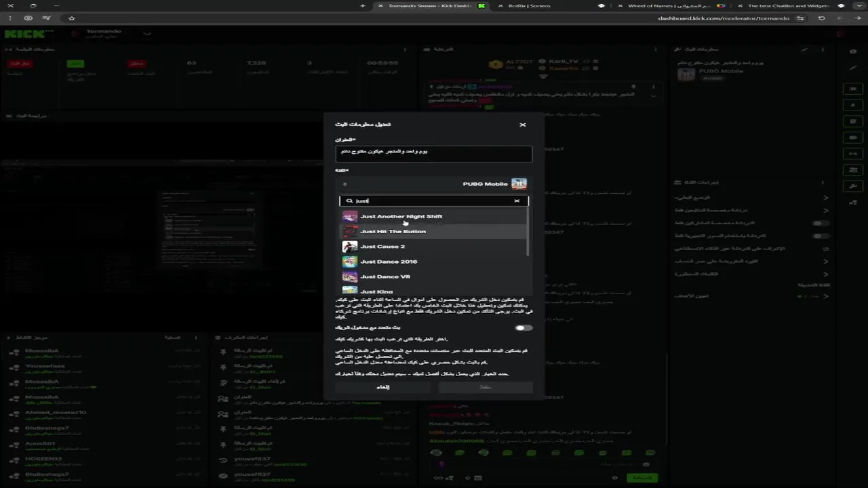Clear the 'just' category search text

[x=517, y=201]
